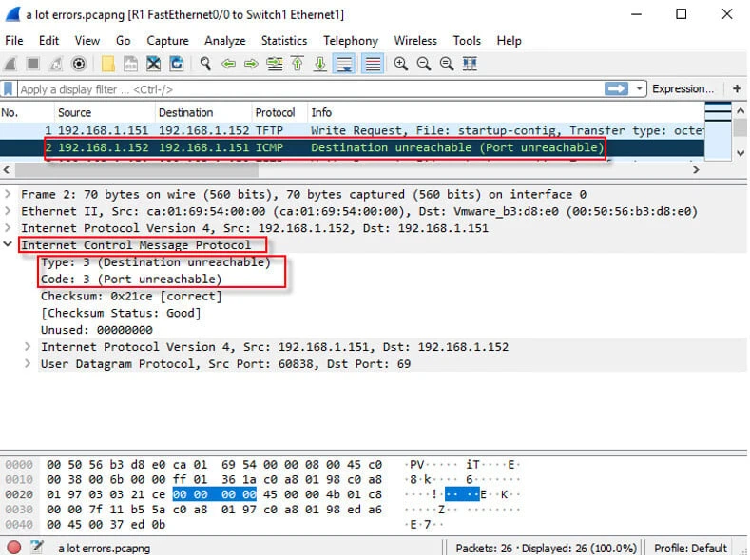Click the Find a packet magnifier icon
Image resolution: width=750 pixels, height=560 pixels.
tap(204, 64)
